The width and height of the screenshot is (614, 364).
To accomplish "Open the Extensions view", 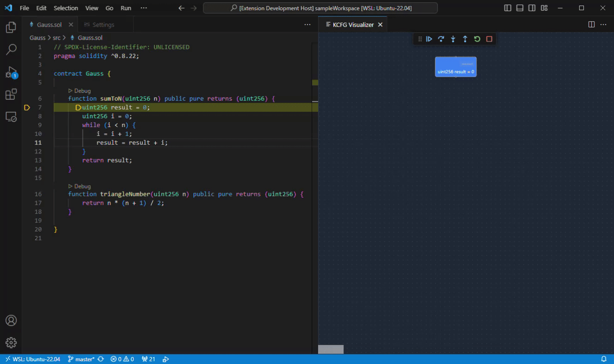I will pos(11,94).
